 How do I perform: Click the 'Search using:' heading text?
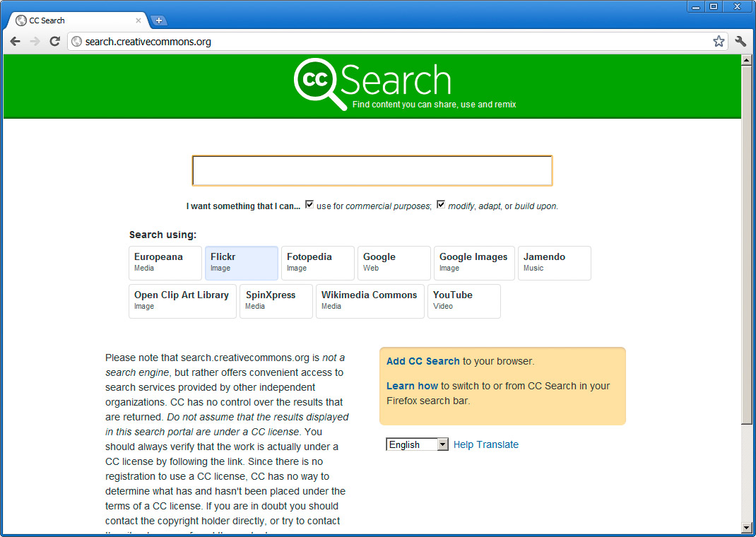coord(163,235)
